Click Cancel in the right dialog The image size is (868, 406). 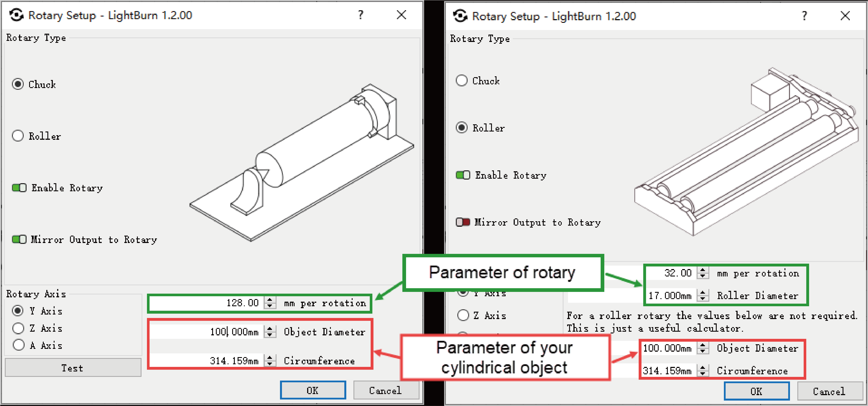coord(830,391)
